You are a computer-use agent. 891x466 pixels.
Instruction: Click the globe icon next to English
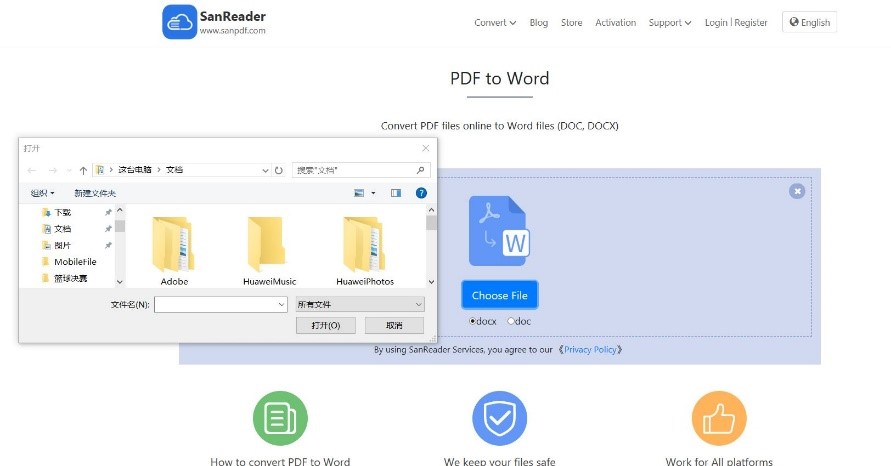click(794, 22)
